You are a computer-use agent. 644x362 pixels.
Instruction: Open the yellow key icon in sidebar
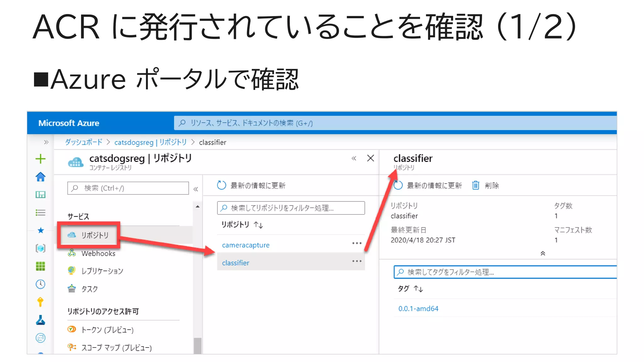[x=40, y=302]
